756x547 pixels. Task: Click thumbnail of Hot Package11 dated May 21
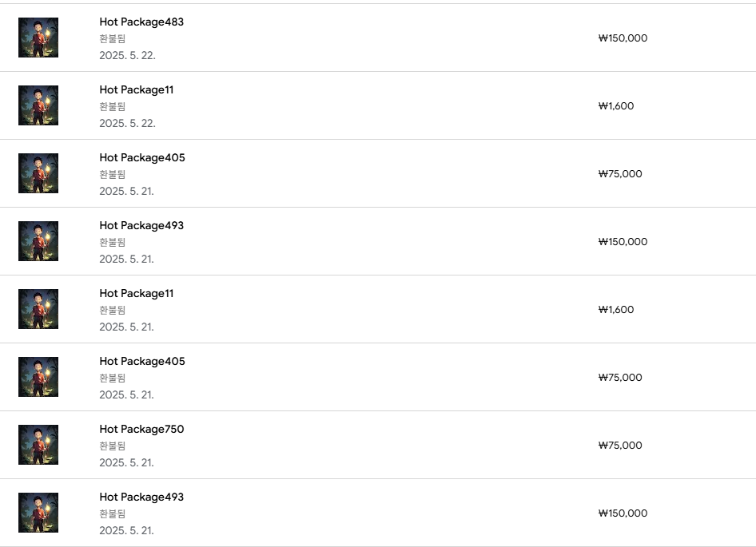(38, 309)
